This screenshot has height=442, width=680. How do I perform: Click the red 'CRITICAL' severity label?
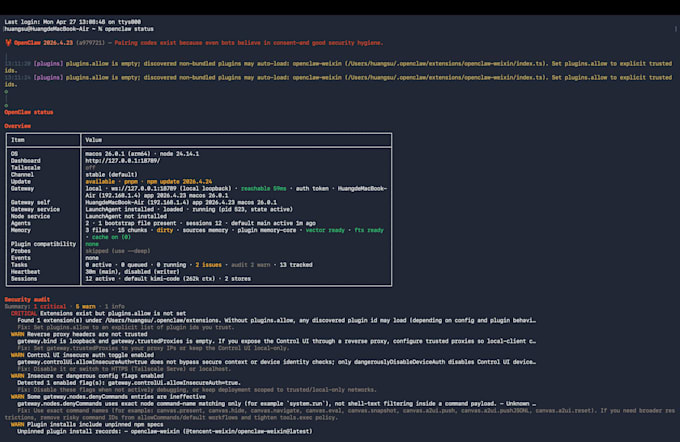click(x=24, y=313)
